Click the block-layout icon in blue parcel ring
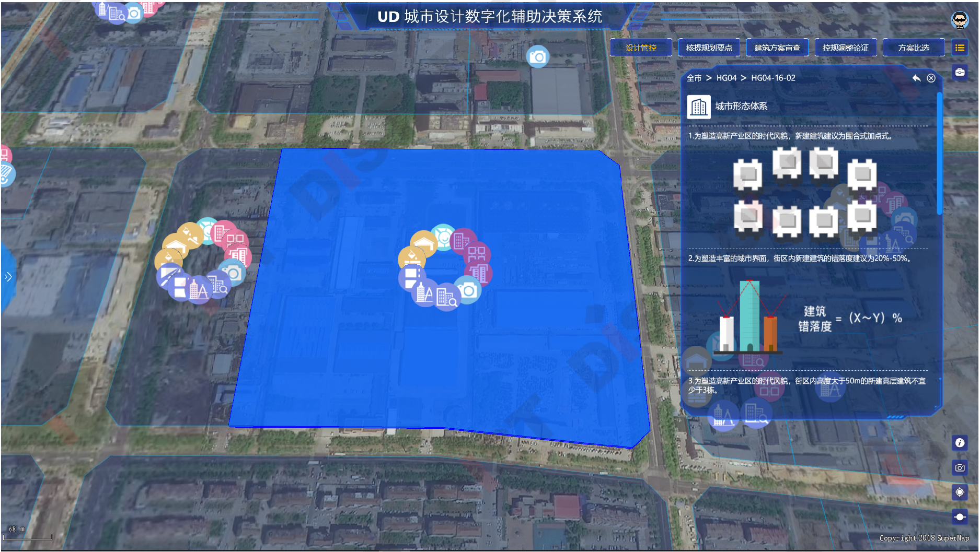The width and height of the screenshot is (980, 552). click(x=411, y=277)
